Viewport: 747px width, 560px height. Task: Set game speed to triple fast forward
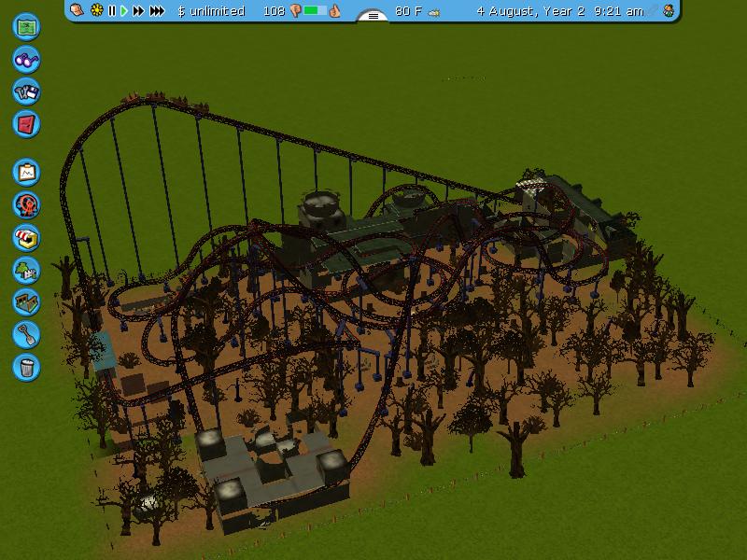click(157, 10)
